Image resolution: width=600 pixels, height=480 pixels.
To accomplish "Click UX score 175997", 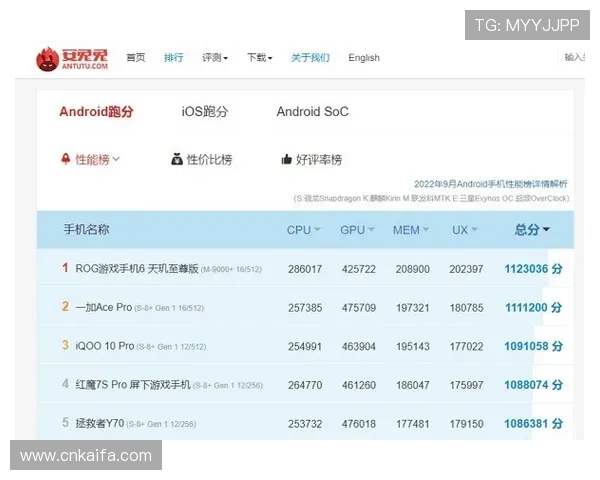I will pos(466,385).
